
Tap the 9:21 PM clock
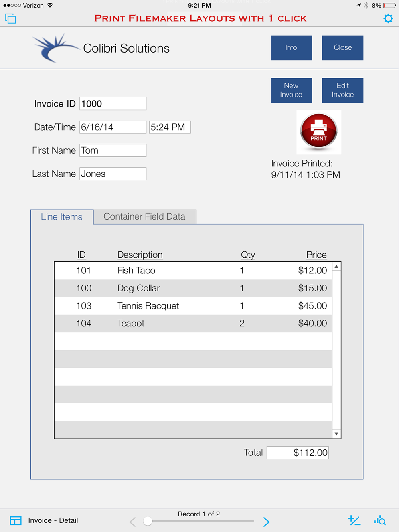click(x=199, y=6)
